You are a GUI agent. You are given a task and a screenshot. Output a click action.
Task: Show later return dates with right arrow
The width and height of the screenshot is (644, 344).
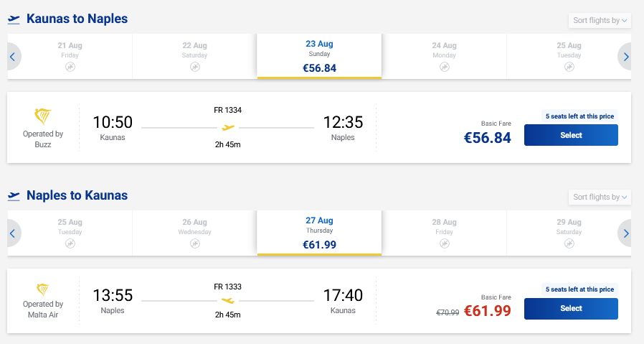[x=625, y=233]
